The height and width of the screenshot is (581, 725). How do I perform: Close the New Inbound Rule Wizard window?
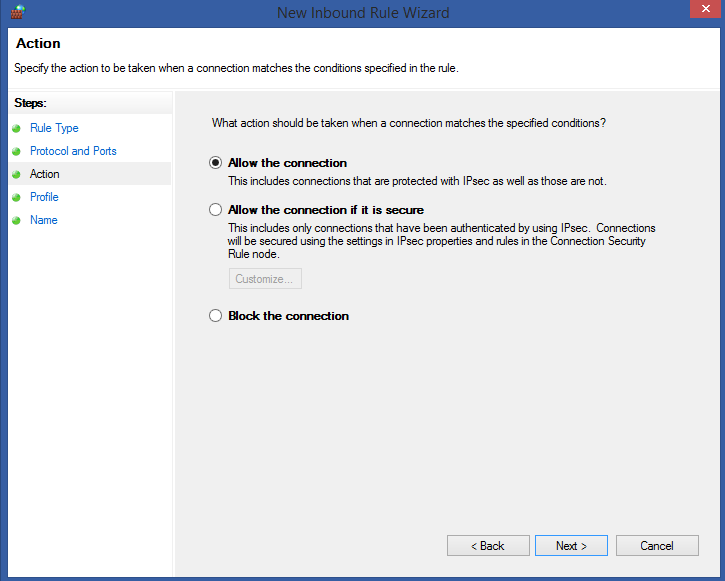coord(706,9)
